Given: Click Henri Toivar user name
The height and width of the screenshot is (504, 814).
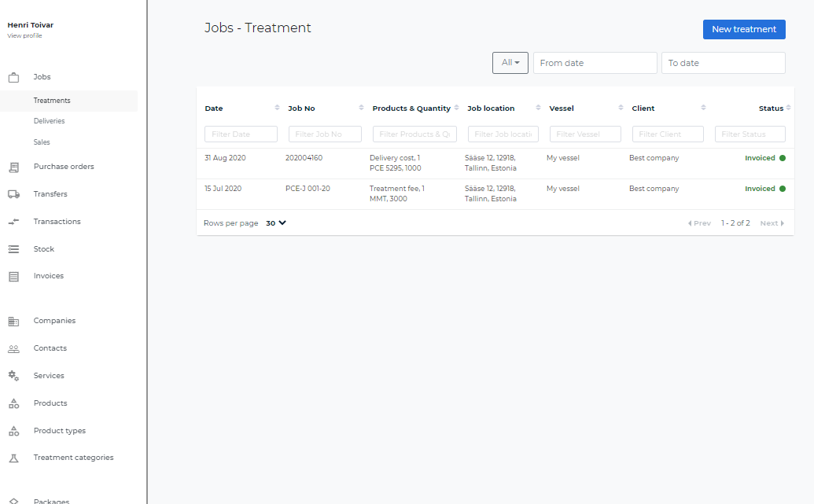Looking at the screenshot, I should (30, 25).
